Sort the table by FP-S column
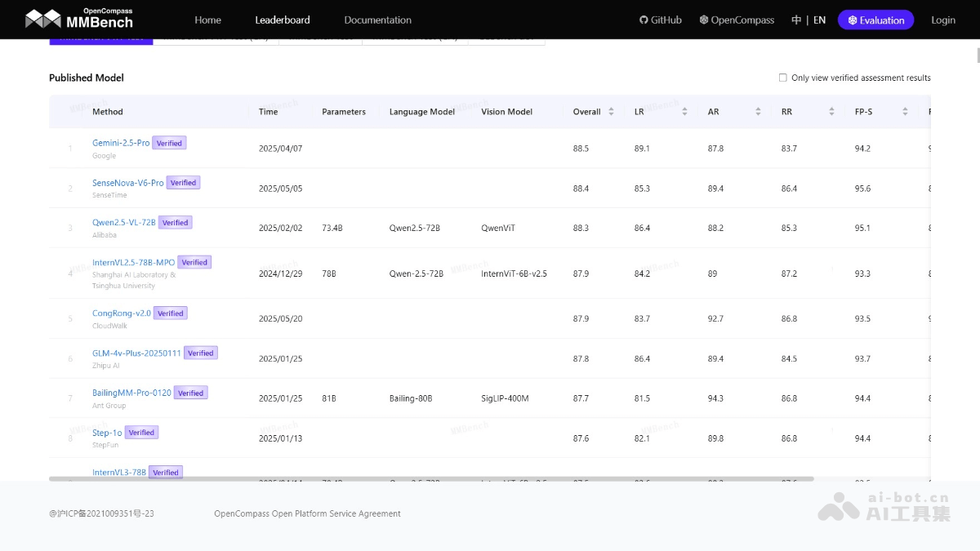 click(x=905, y=112)
